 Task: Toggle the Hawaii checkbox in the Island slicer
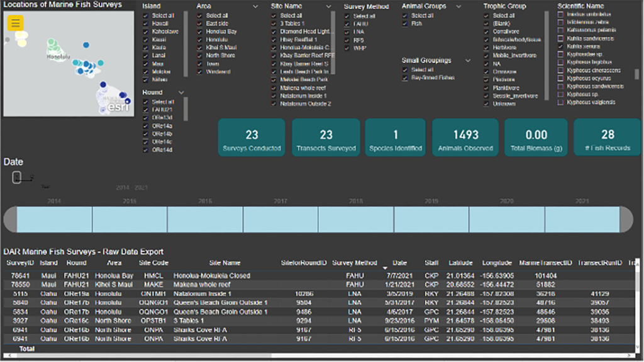[x=147, y=24]
